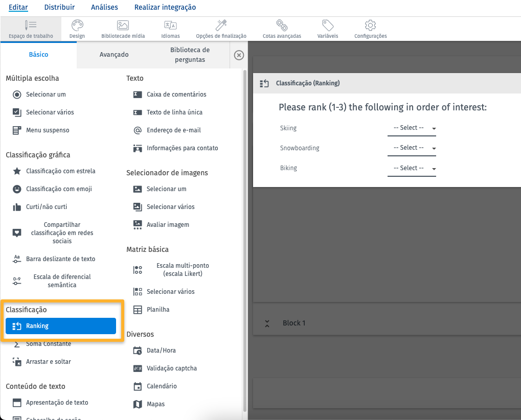
Task: Add an Avaliar imagem question
Action: coord(161,225)
